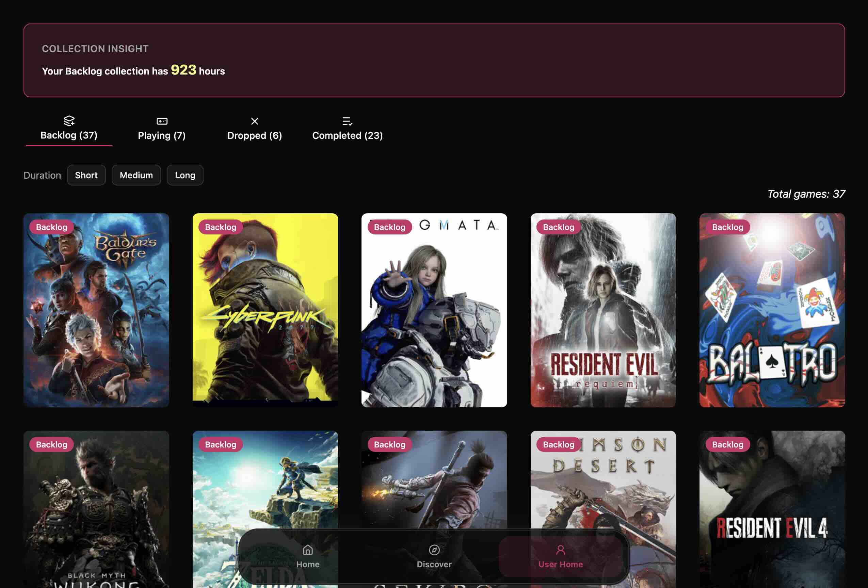Filter by Medium duration
The image size is (868, 588).
tap(136, 175)
